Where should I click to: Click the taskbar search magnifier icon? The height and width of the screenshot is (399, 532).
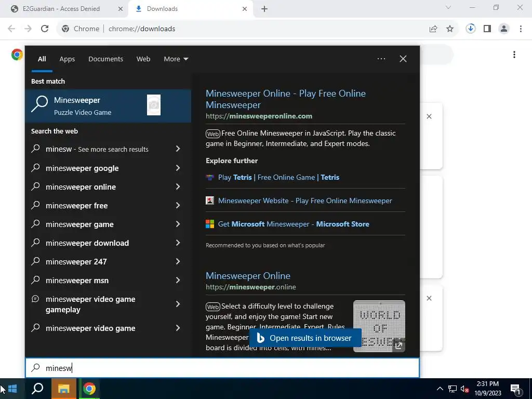point(37,389)
